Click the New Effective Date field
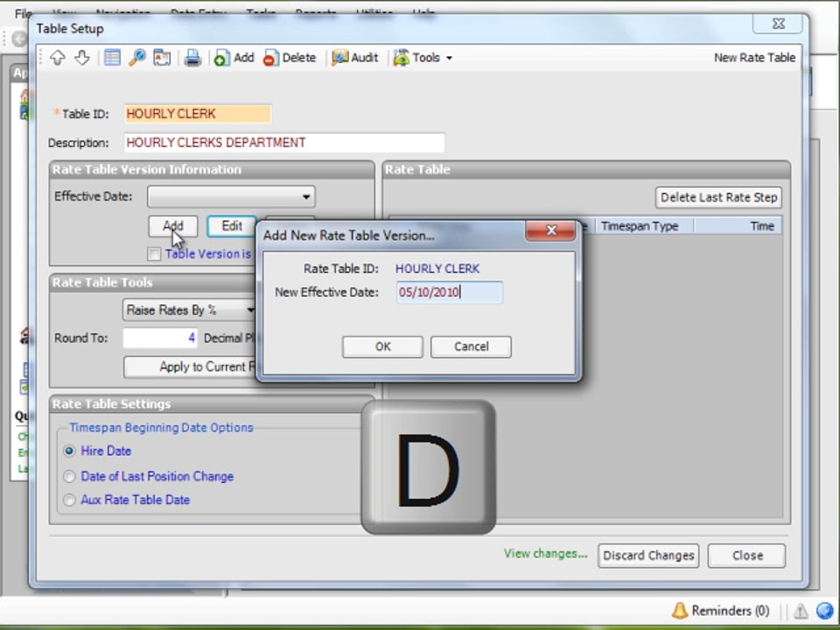Image resolution: width=840 pixels, height=630 pixels. pos(450,292)
